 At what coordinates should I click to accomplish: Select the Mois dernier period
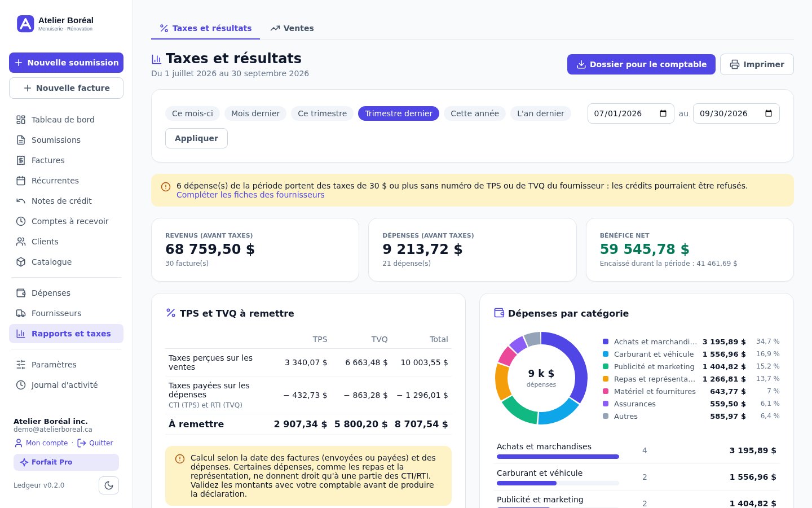pyautogui.click(x=255, y=113)
